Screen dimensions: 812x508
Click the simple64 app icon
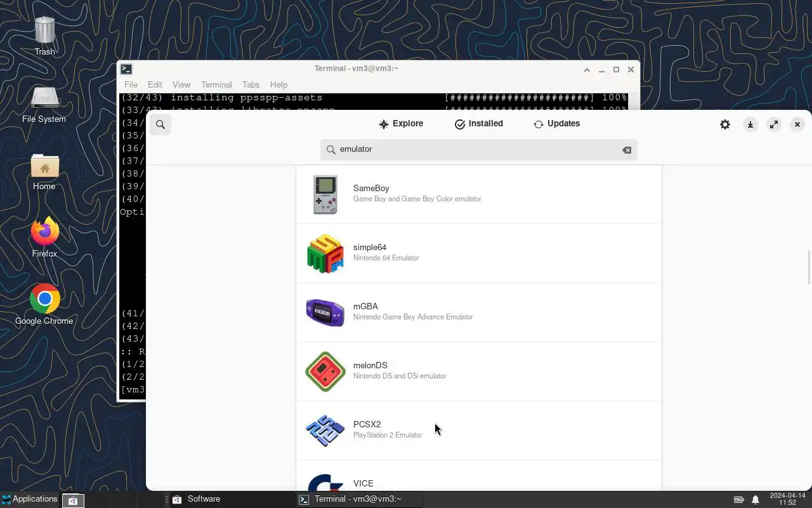pyautogui.click(x=325, y=253)
